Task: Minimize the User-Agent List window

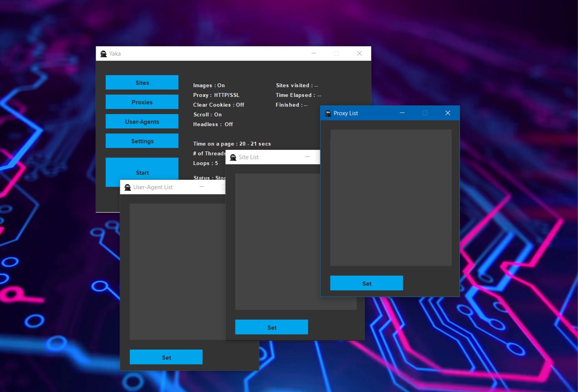Action: coord(202,187)
